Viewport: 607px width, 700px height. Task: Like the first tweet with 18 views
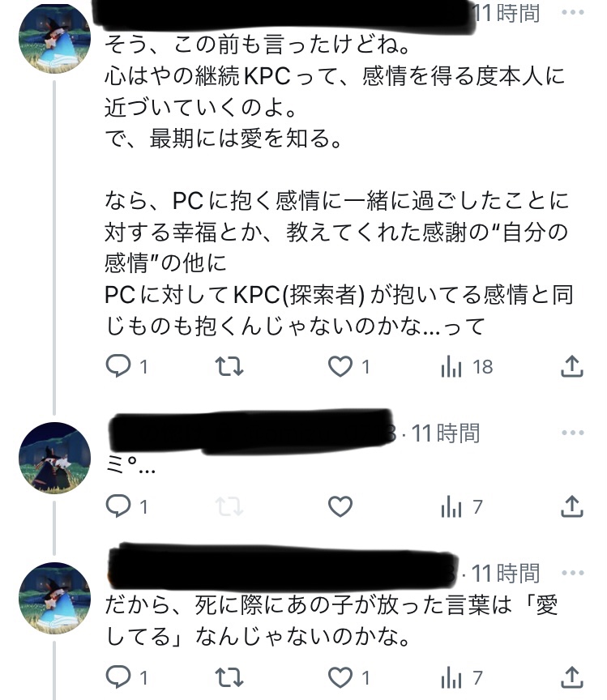(x=340, y=367)
